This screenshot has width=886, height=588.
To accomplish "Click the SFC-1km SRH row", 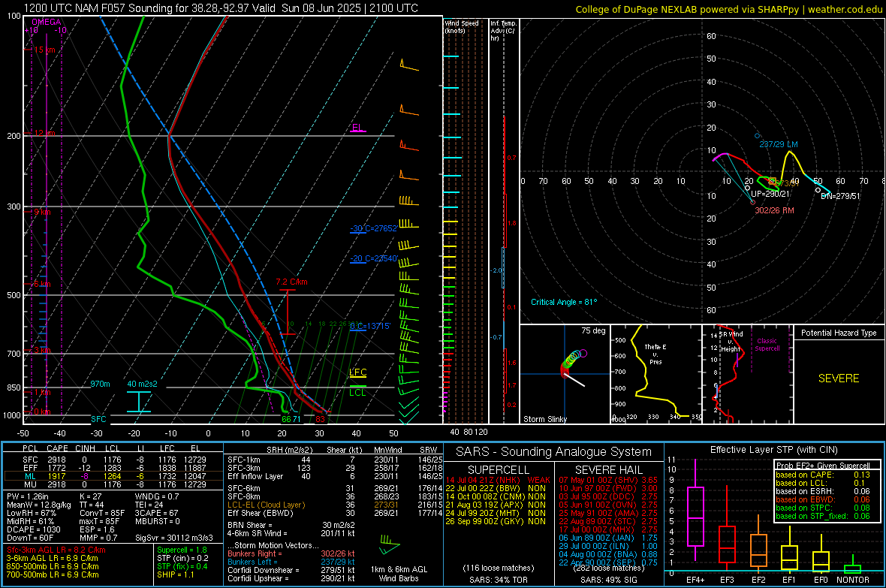I will pos(335,460).
